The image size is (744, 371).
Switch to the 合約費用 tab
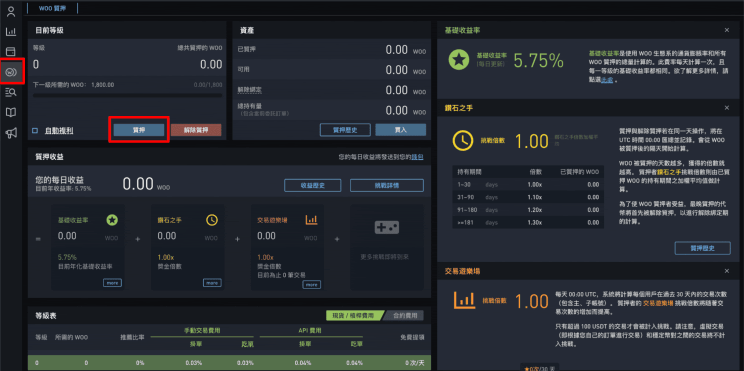pos(404,315)
